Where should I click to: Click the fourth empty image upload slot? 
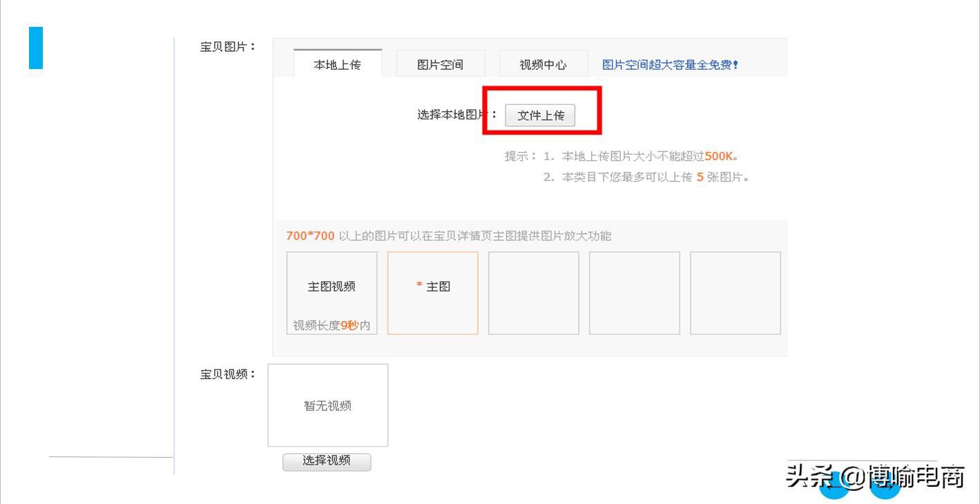point(634,292)
